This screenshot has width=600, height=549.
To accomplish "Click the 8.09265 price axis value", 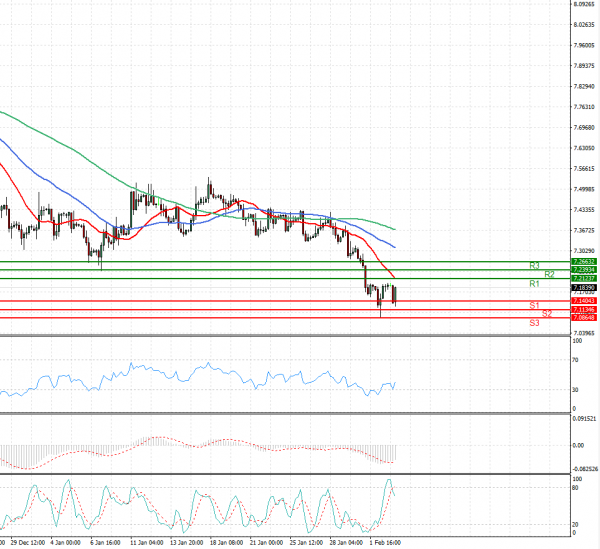I will pos(584,4).
